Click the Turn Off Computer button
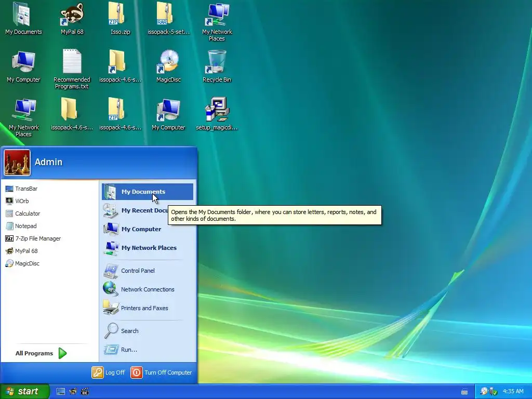 162,373
